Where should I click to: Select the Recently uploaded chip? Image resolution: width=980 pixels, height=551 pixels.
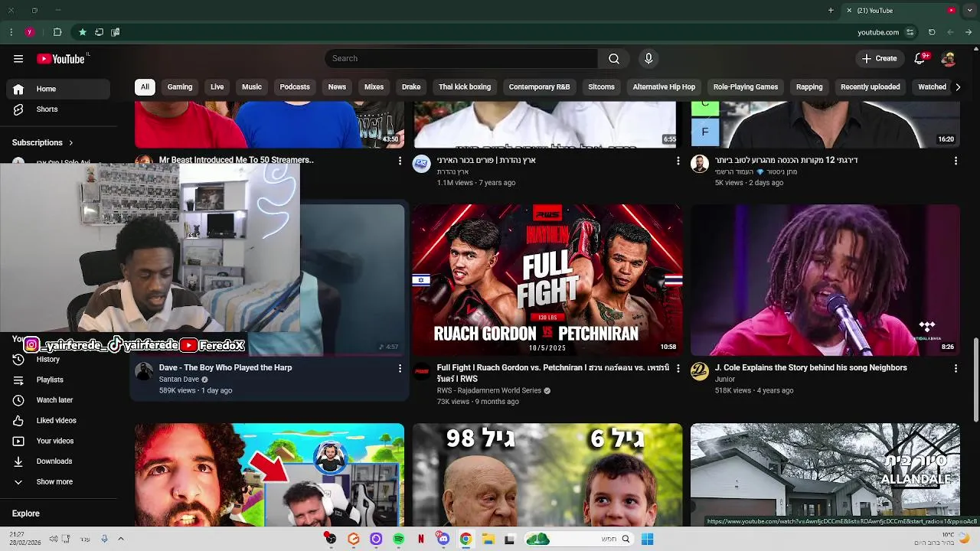871,87
